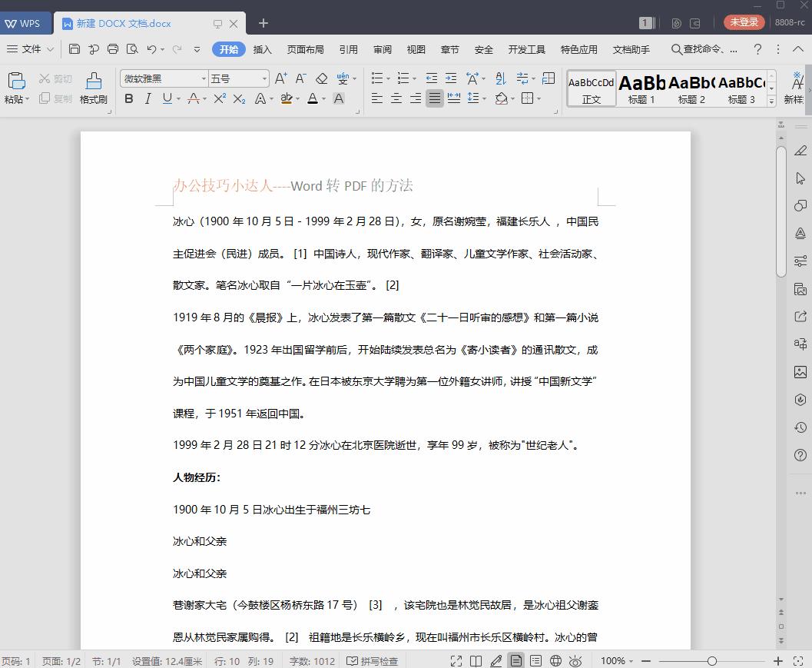The height and width of the screenshot is (668, 812).
Task: Apply bold formatting to text
Action: [129, 98]
